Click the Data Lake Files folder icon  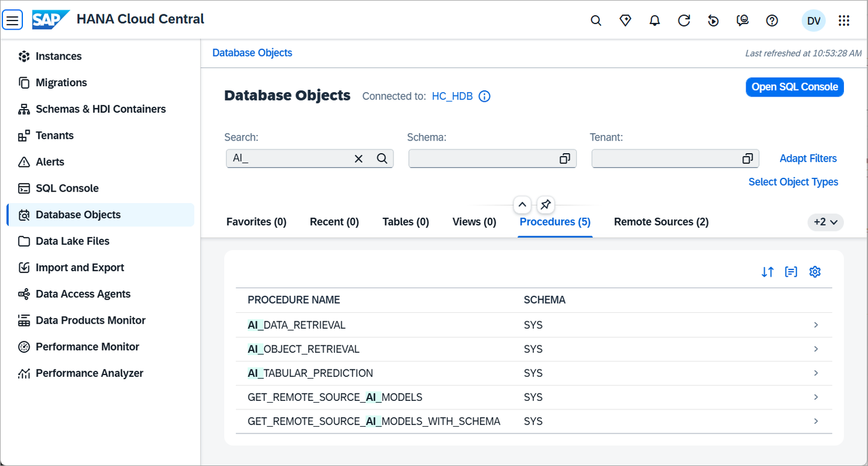pyautogui.click(x=24, y=241)
